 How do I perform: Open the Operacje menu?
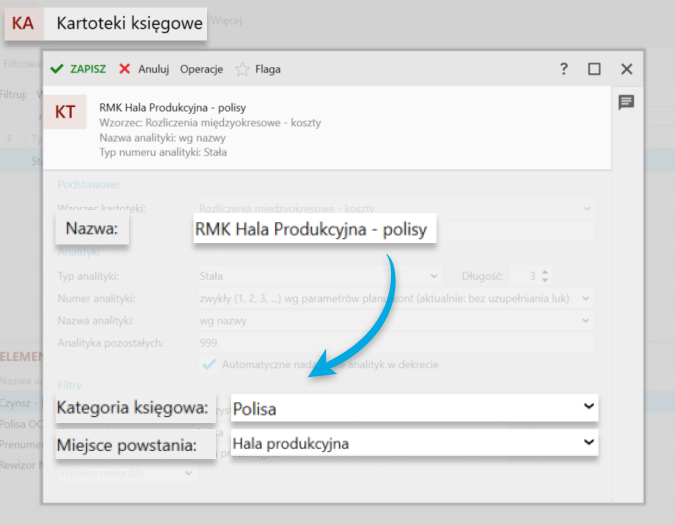pos(201,70)
